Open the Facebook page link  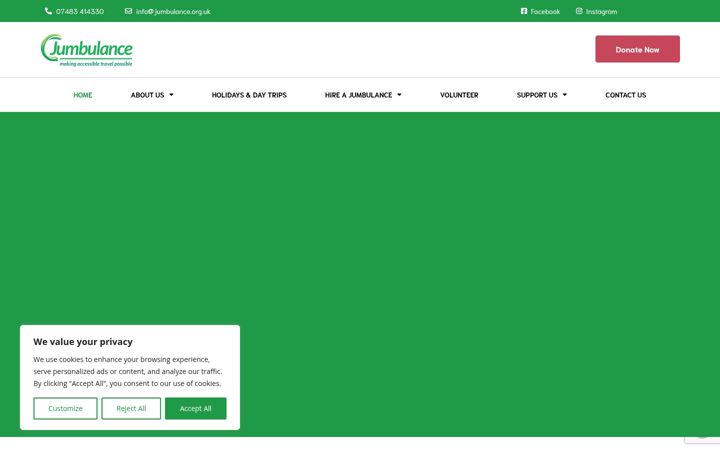[545, 11]
